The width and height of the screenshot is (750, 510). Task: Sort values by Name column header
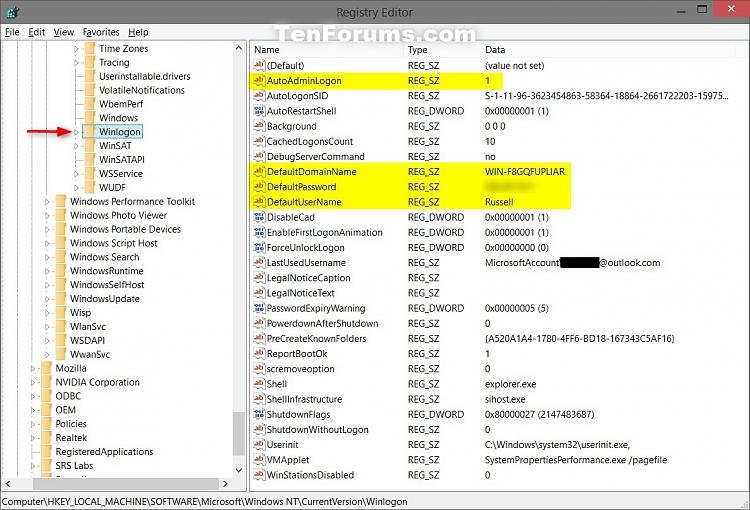(327, 50)
